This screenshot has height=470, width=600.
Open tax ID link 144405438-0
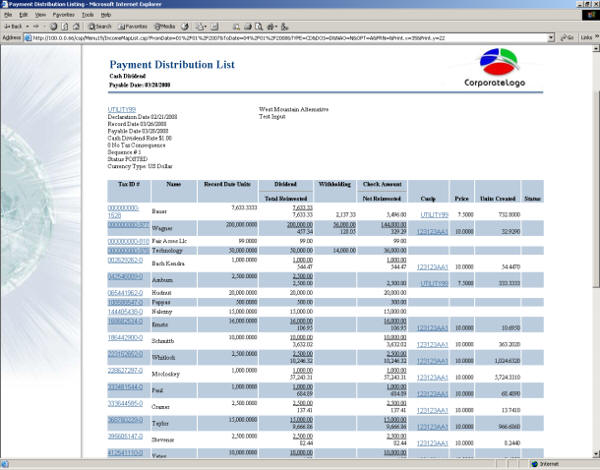tap(125, 312)
